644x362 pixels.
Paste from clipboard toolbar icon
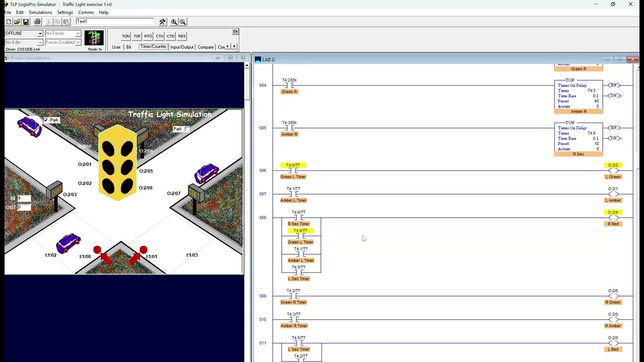coord(66,22)
